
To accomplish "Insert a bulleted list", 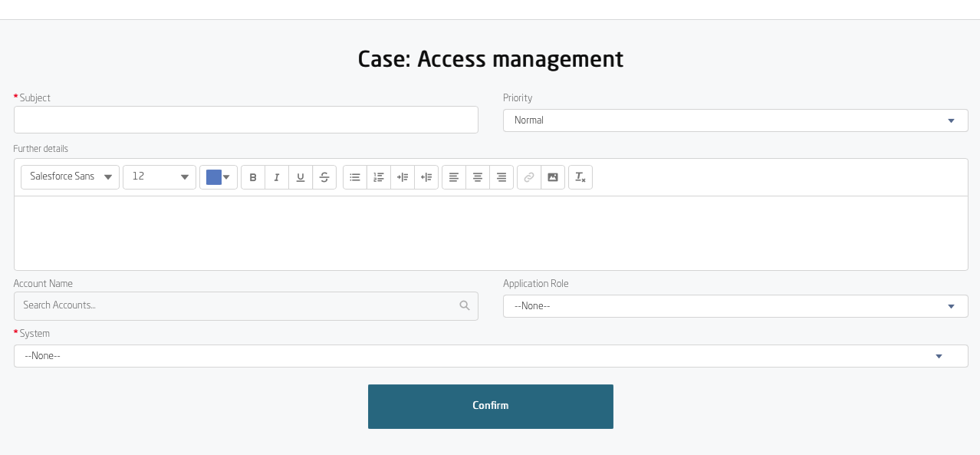I will pos(355,177).
